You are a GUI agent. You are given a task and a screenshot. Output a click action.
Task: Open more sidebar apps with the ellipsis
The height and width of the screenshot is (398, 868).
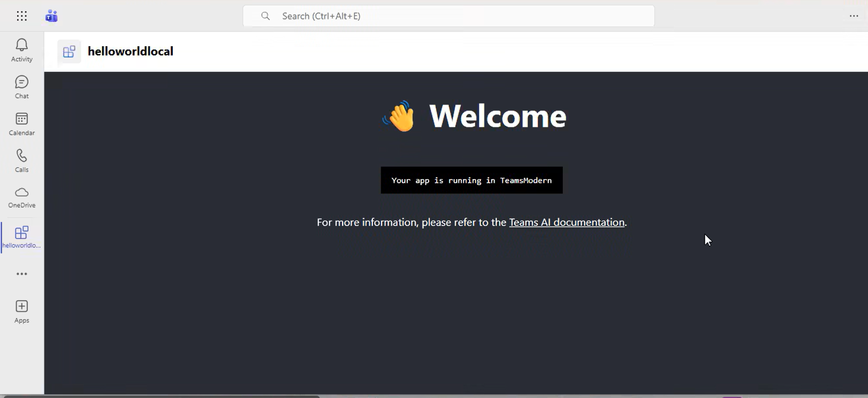[21, 273]
